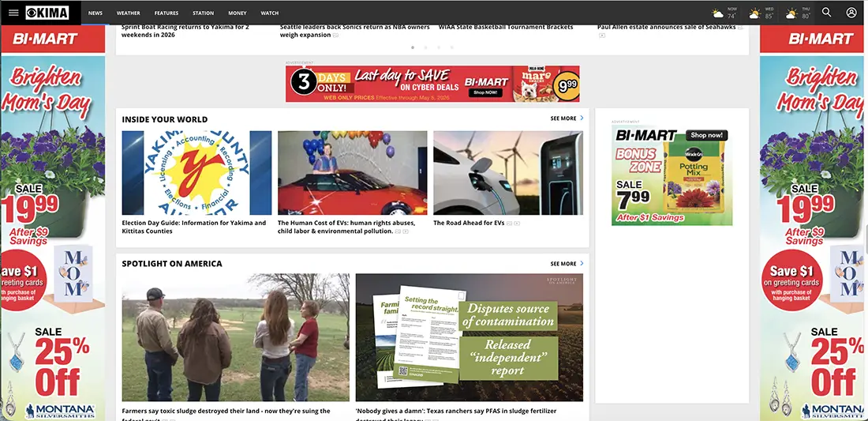Click the left Bi-Mart Brighten Mom's Day ad
Viewport: 868px width, 421px height.
pos(53,223)
